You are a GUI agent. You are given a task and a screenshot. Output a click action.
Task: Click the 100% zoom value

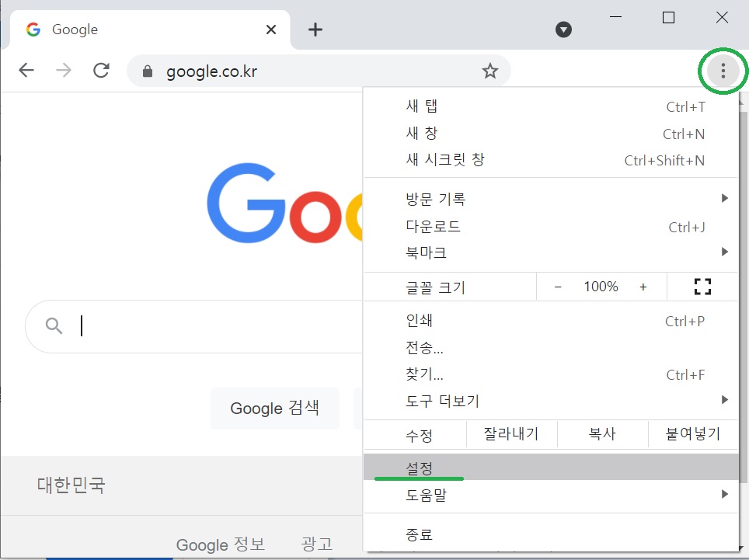click(x=601, y=287)
